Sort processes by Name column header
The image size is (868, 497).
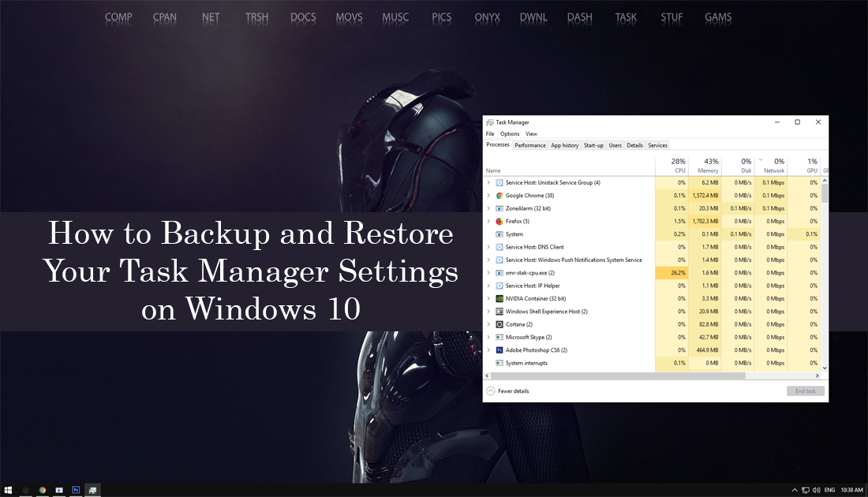click(570, 166)
